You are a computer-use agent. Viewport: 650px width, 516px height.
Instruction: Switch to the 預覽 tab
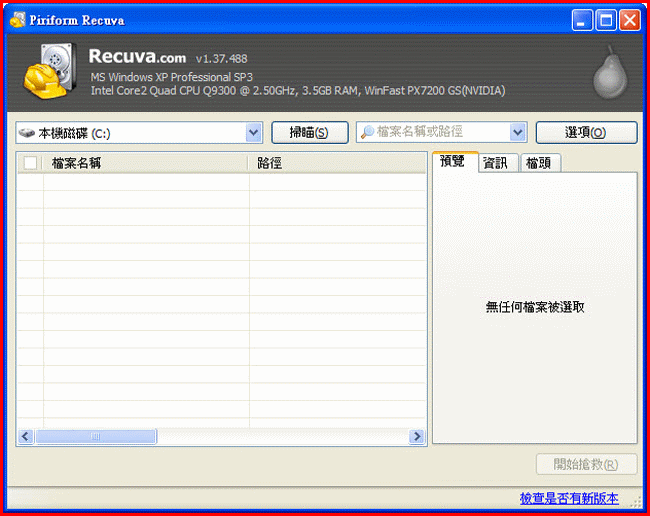[x=452, y=162]
